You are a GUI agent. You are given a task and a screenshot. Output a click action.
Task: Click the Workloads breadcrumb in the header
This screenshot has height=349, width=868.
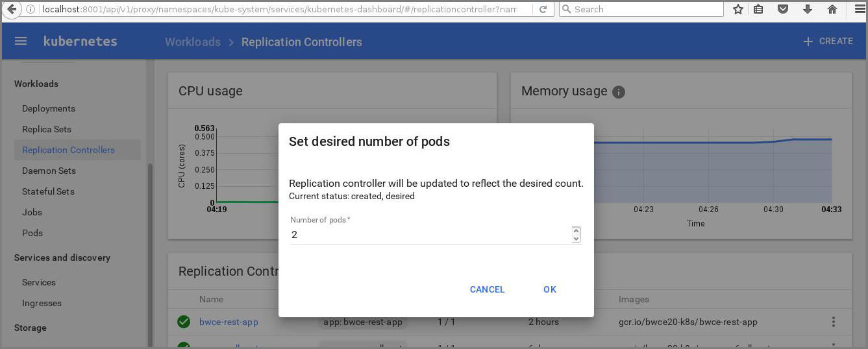[x=193, y=42]
